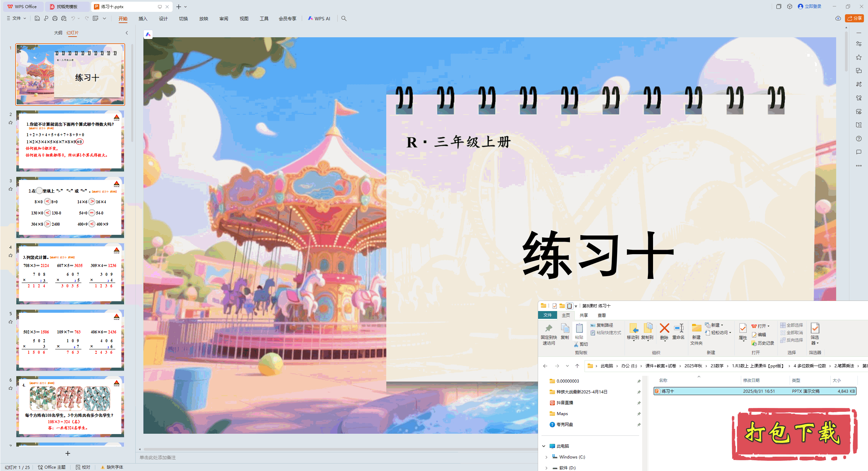
Task: Activate the format painter icon
Action: click(46, 19)
